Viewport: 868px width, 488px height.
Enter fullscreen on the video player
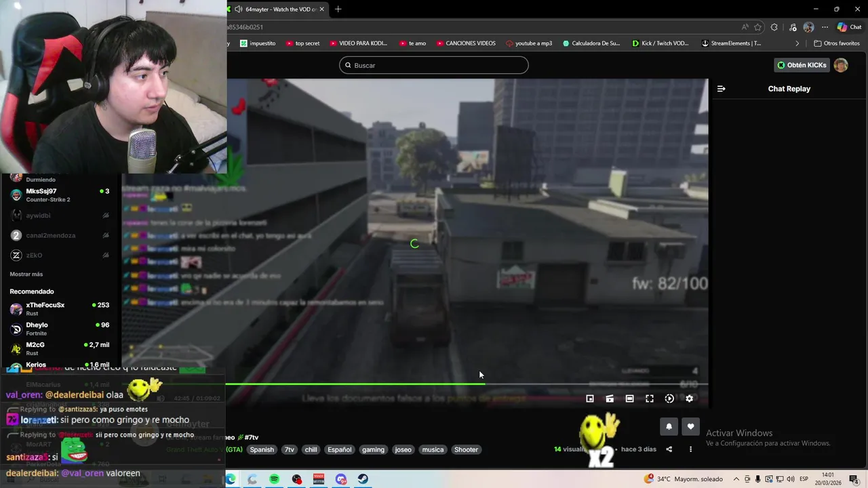coord(650,399)
